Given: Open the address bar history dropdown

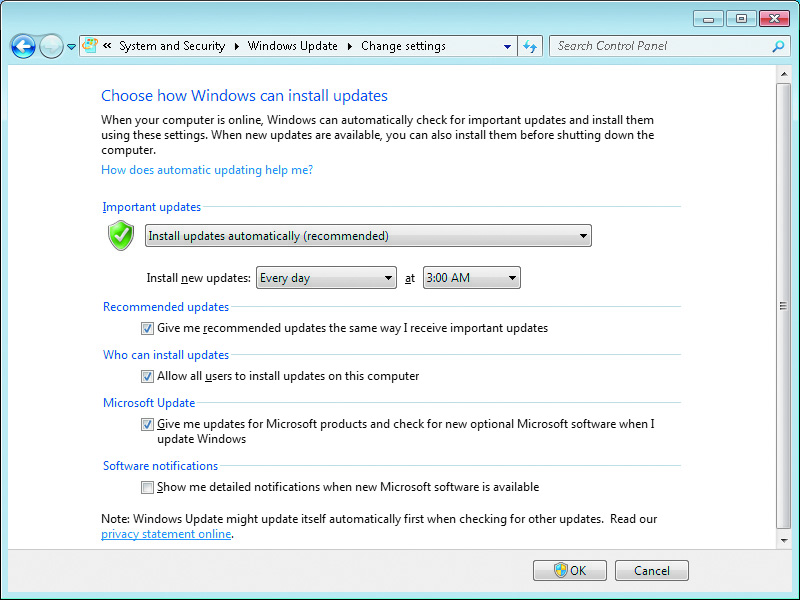Looking at the screenshot, I should [507, 46].
